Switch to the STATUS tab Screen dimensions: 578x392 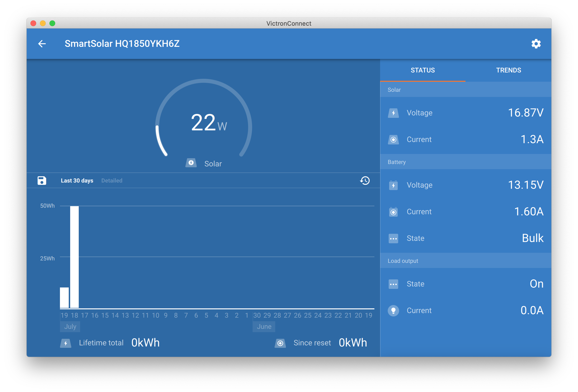pos(422,70)
